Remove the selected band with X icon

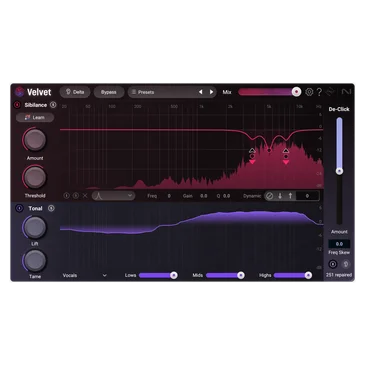click(x=85, y=196)
